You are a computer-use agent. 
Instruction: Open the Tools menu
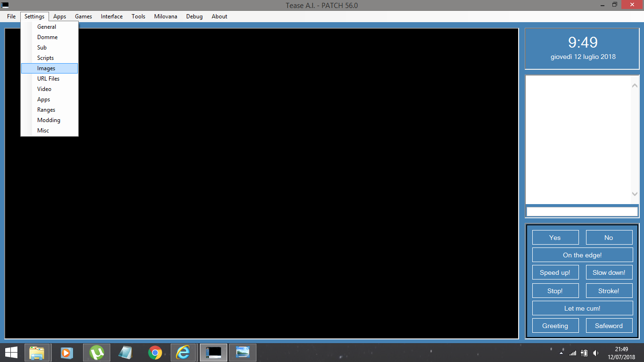(139, 16)
